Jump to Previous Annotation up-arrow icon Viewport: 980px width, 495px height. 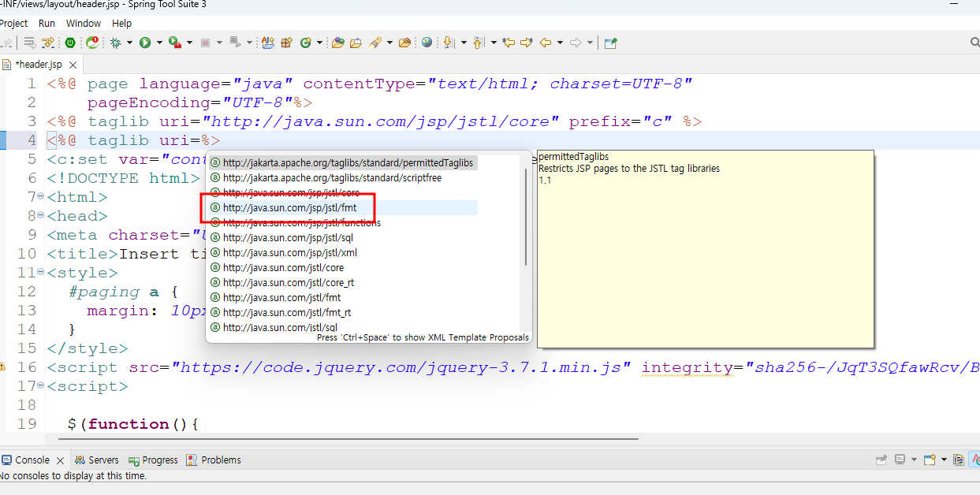pos(479,43)
